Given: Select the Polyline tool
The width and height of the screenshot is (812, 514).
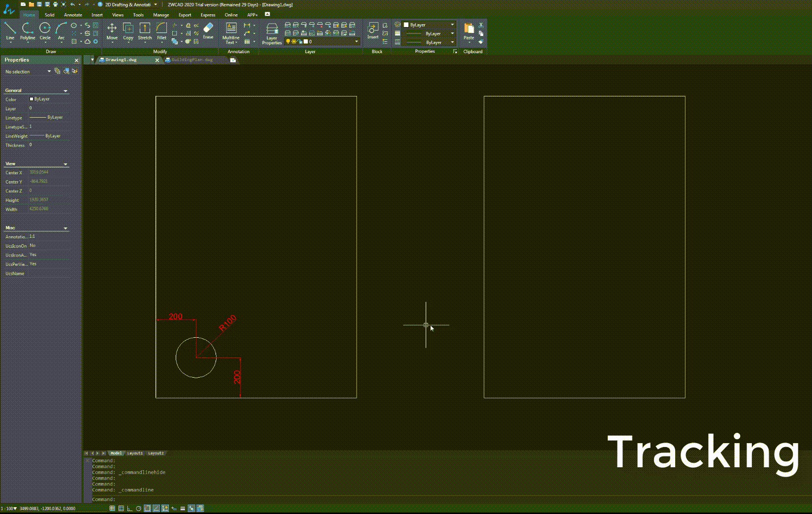Looking at the screenshot, I should point(28,31).
